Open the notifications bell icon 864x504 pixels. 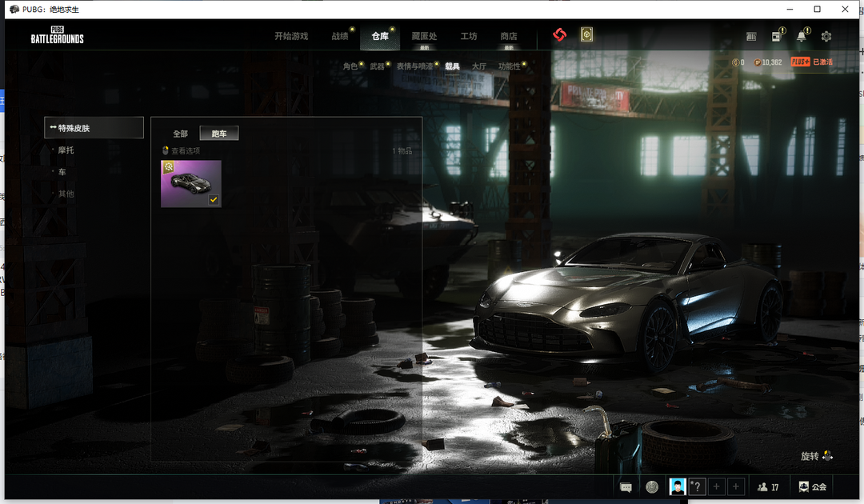(x=801, y=37)
